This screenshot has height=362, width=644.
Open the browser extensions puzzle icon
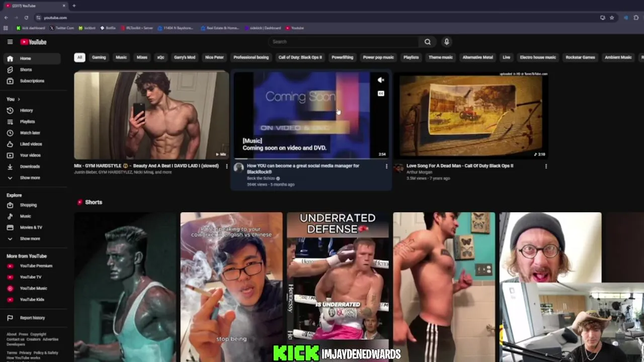pos(636,18)
